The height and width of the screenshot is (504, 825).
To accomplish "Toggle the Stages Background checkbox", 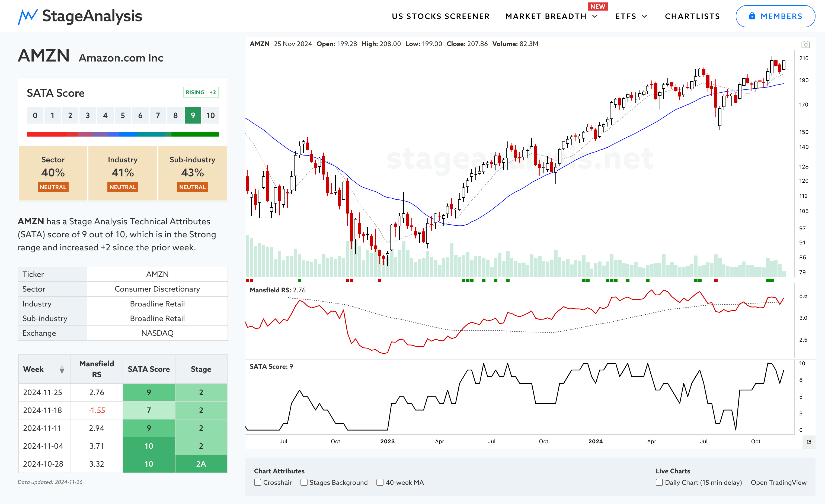I will coord(304,482).
